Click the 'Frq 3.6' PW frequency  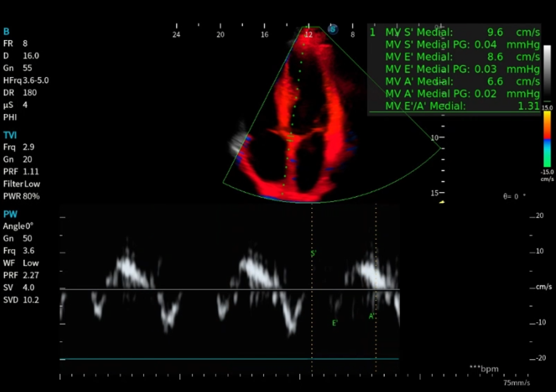(x=19, y=251)
